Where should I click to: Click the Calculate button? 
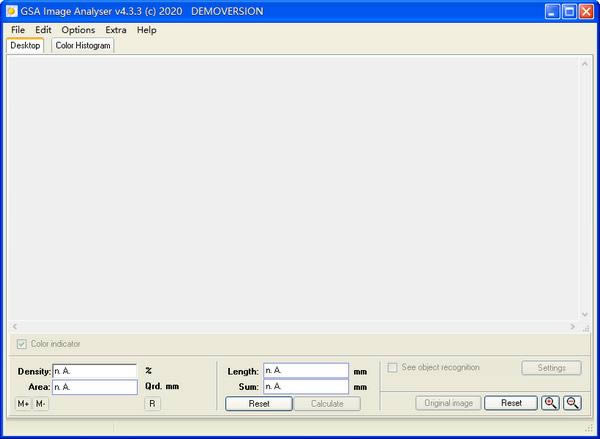point(327,404)
